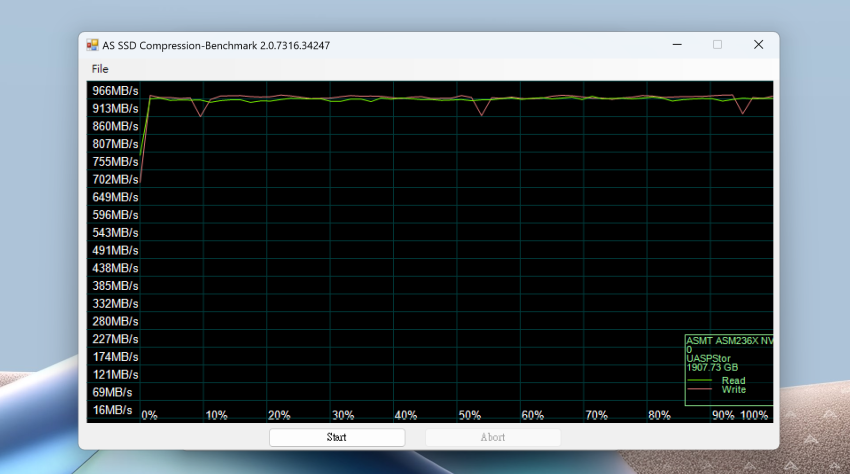Click the 755MB/s axis label
Viewport: 850px width, 474px height.
coord(115,162)
